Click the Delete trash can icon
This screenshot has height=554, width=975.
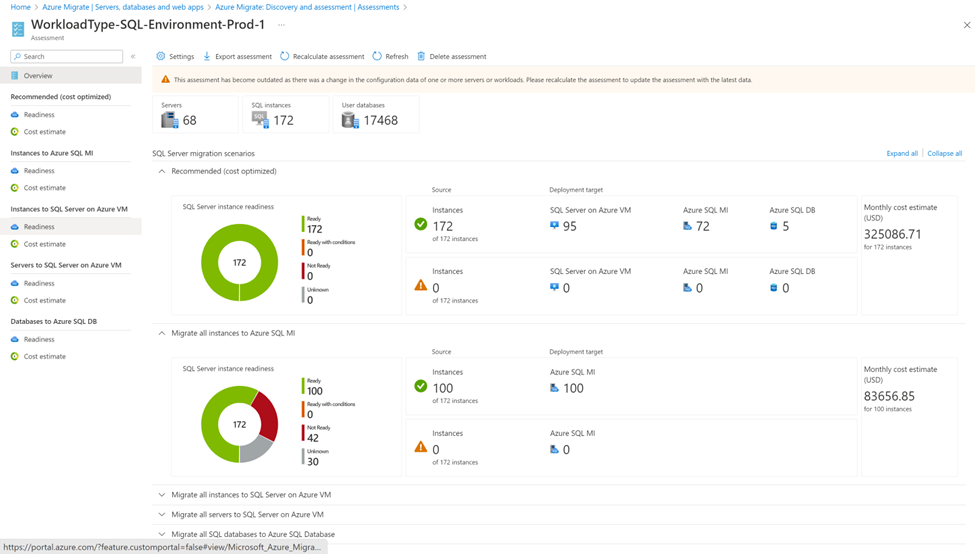click(x=421, y=56)
